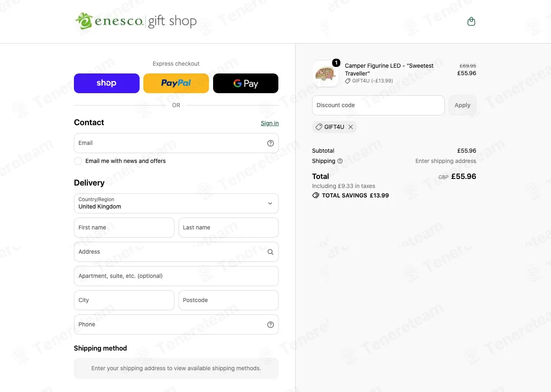Open the Country/Region dropdown
The image size is (551, 392).
[x=176, y=204]
